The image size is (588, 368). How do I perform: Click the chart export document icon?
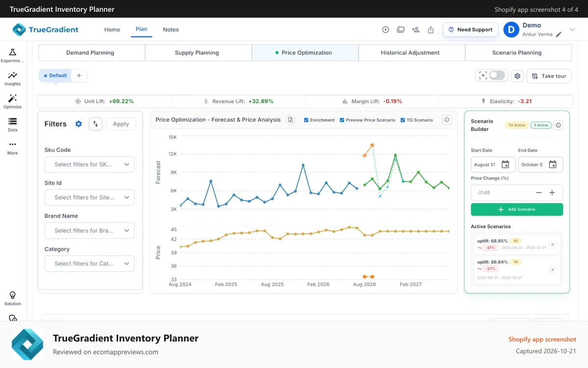point(290,120)
